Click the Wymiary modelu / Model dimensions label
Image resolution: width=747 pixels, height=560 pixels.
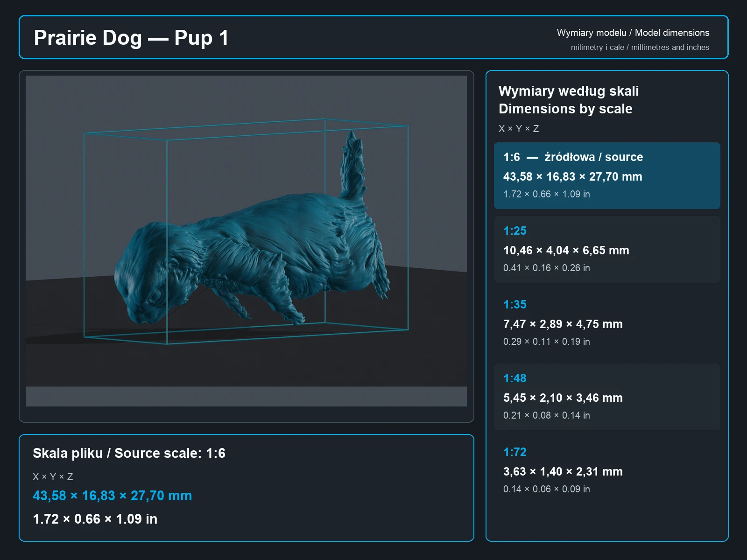pos(633,33)
